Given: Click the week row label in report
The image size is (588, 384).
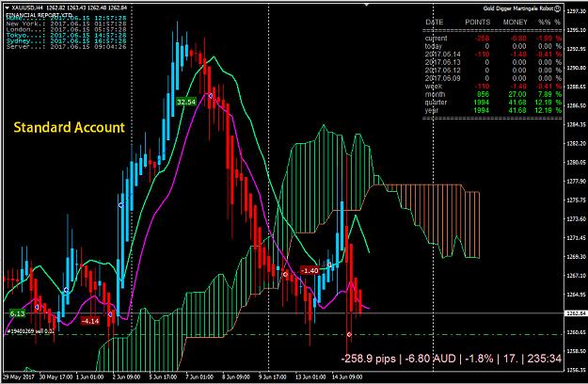Looking at the screenshot, I should (433, 87).
